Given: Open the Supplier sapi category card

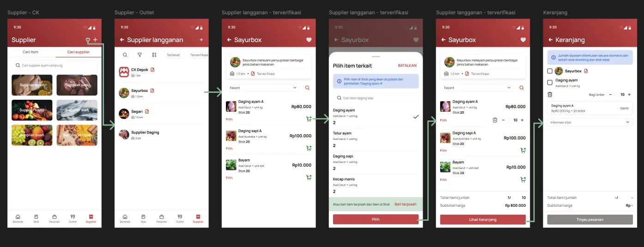Looking at the screenshot, I should pyautogui.click(x=77, y=85).
